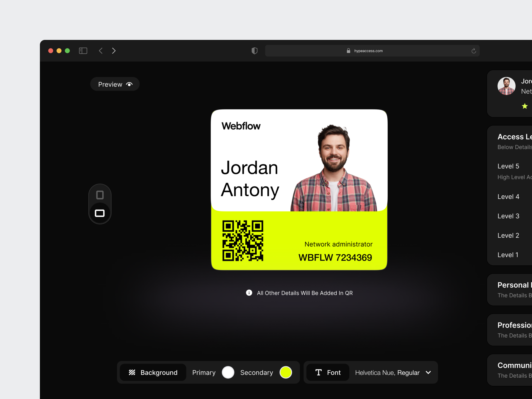
Task: Click the Webflow logo on the badge
Action: point(241,126)
